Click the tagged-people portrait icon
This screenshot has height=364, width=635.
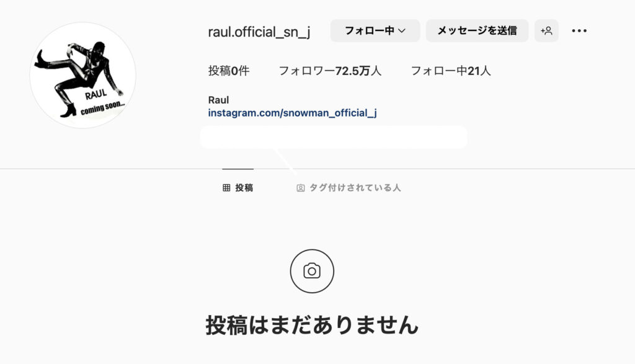(x=301, y=188)
